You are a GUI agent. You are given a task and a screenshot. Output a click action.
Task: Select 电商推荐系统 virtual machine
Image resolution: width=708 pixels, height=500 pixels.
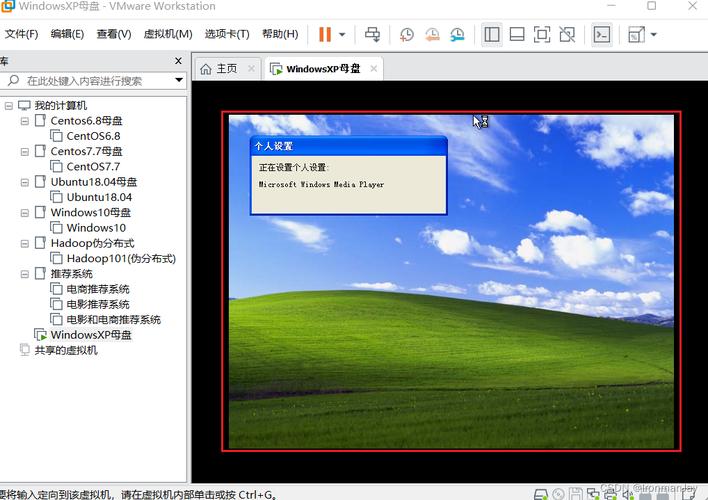tap(98, 289)
